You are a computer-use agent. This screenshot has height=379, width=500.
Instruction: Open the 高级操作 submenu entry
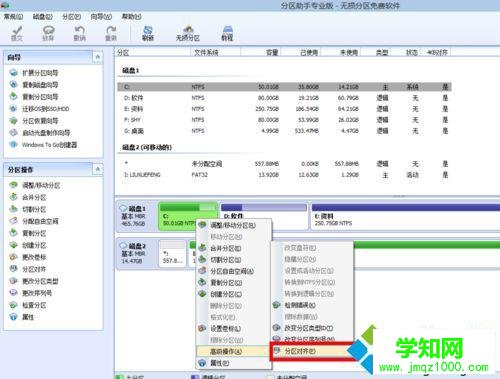tap(234, 351)
